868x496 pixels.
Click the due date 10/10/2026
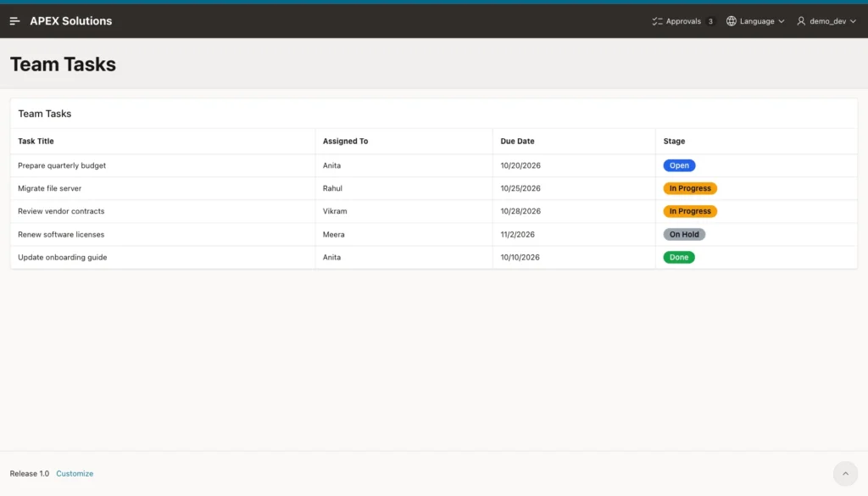[520, 257]
